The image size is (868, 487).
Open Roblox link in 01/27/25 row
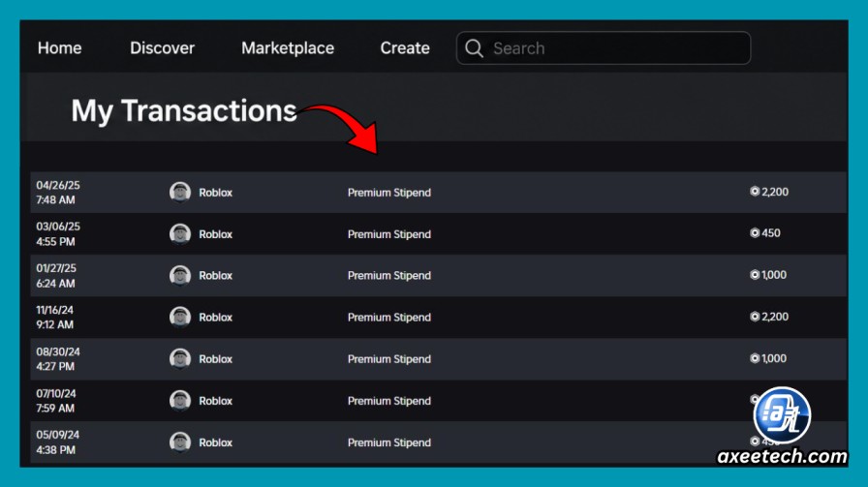215,276
